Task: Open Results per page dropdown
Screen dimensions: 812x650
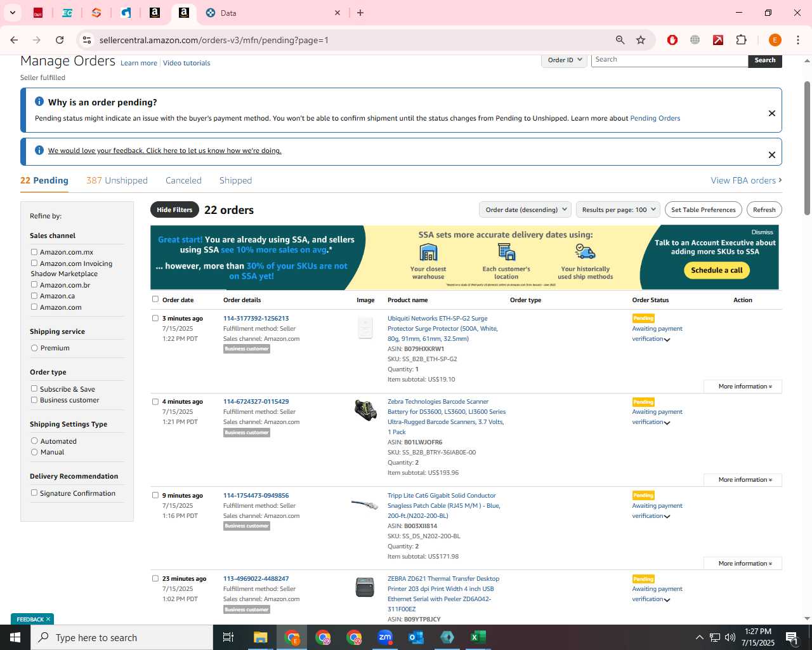Action: pos(618,209)
